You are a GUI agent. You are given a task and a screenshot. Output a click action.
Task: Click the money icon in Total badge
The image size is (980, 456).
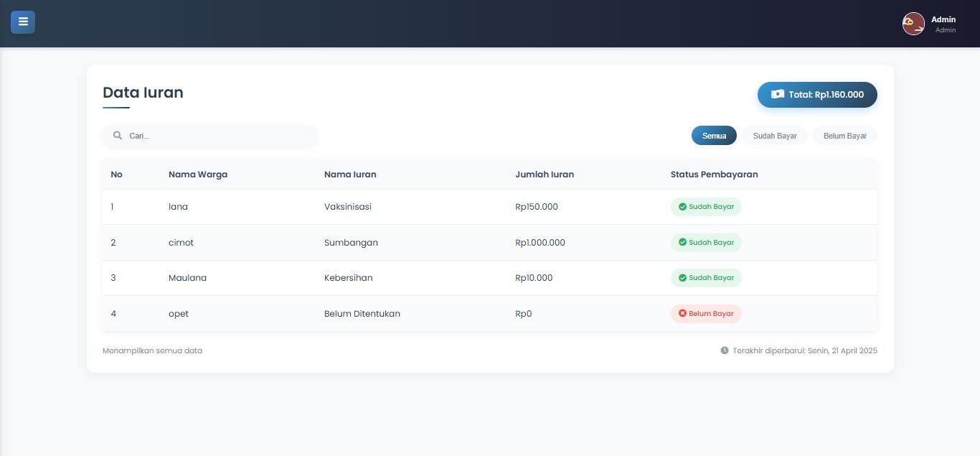coord(778,94)
